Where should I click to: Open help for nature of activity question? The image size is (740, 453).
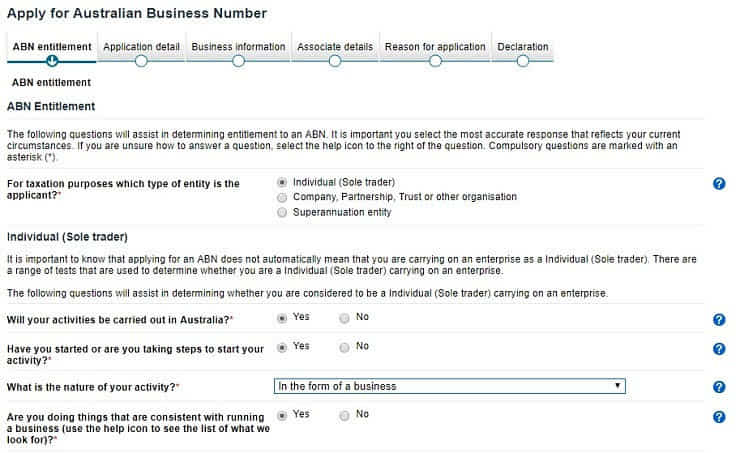coord(719,387)
